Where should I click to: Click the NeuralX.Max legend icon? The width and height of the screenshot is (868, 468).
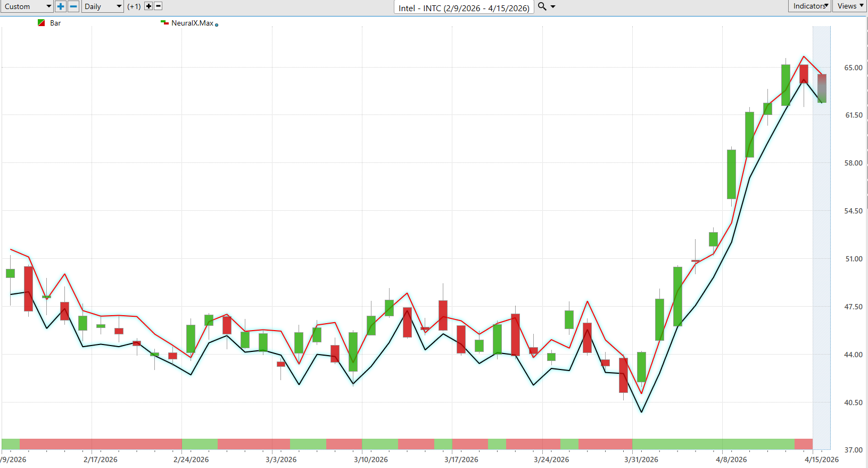(x=164, y=23)
